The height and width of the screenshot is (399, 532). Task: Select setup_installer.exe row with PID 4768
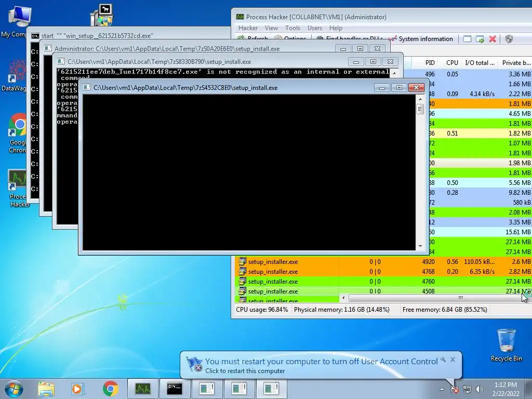(x=383, y=271)
